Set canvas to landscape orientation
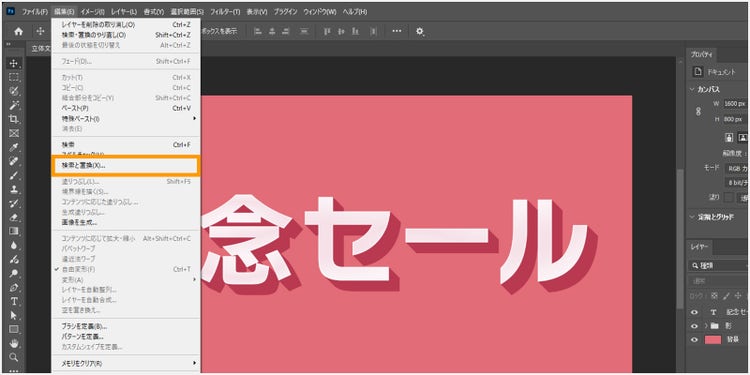Viewport: 750px width, 375px height. [x=742, y=137]
